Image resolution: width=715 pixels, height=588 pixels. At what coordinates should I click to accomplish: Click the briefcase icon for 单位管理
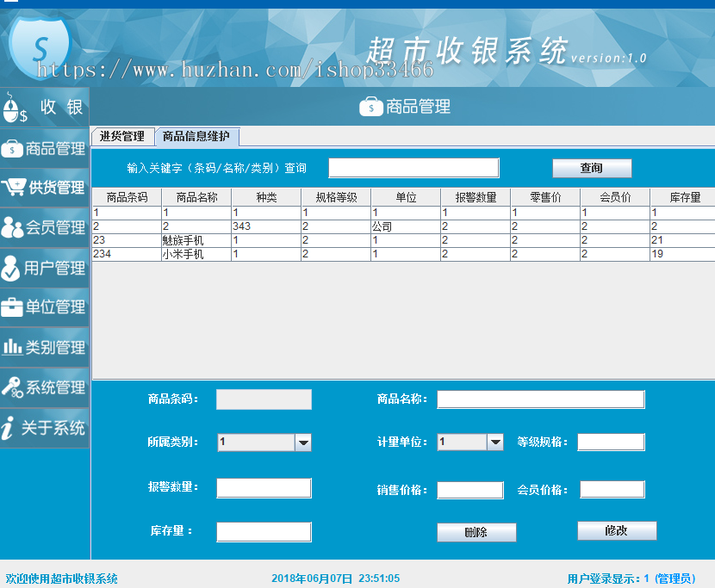pos(12,307)
